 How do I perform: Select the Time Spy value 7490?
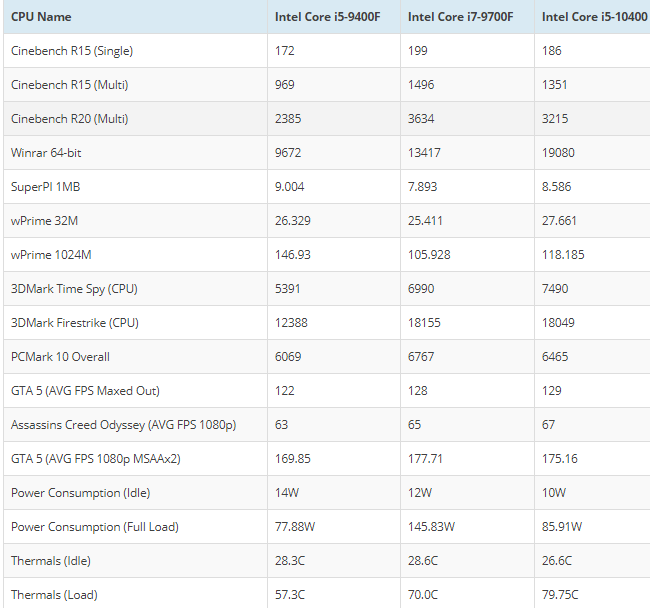tap(555, 289)
